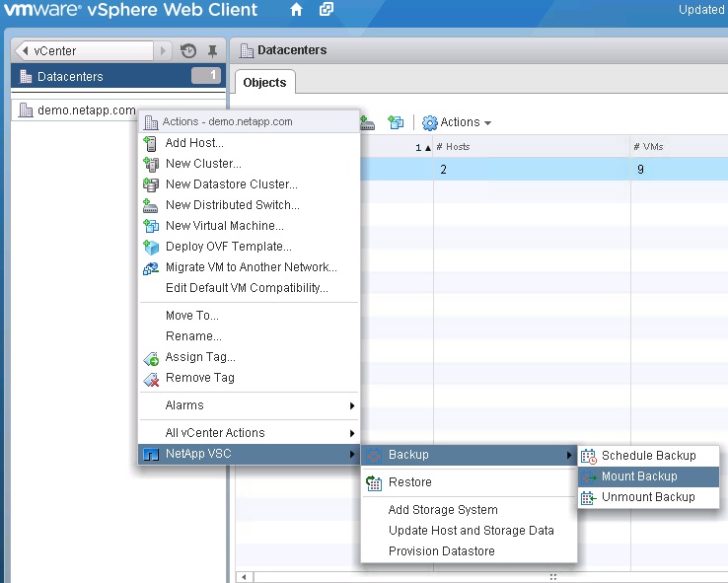Click the horizontal scrollbar at table bottom

[483, 576]
